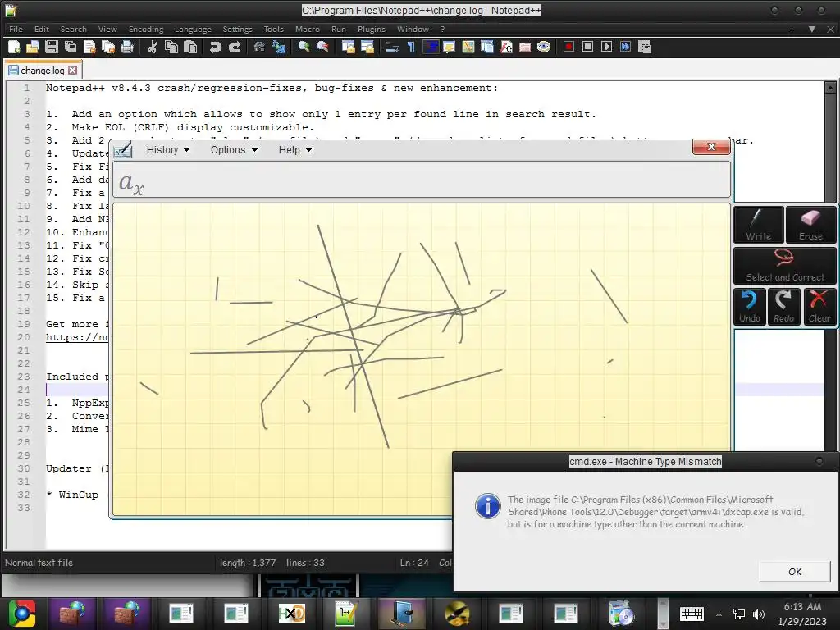Click Undo in Math Input Panel
840x630 pixels.
[750, 307]
